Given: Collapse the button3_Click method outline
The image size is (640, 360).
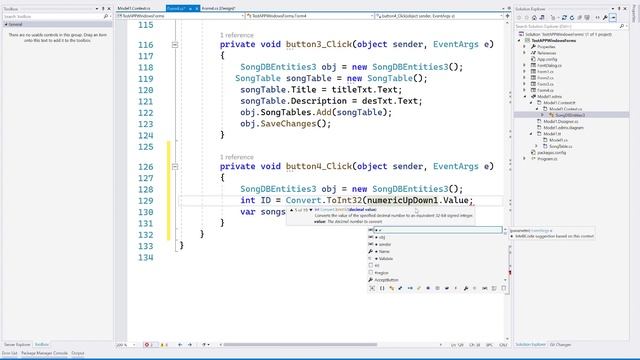Looking at the screenshot, I should (175, 44).
